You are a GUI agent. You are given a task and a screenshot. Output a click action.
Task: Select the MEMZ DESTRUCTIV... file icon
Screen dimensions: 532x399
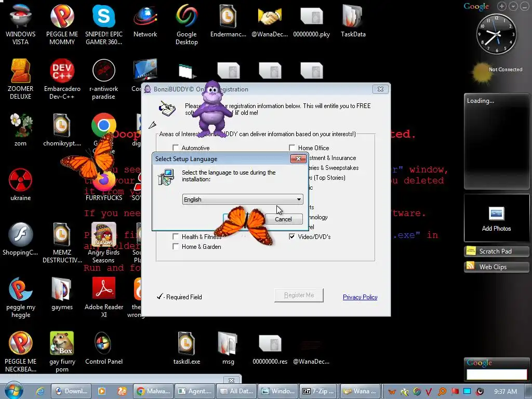click(x=62, y=243)
